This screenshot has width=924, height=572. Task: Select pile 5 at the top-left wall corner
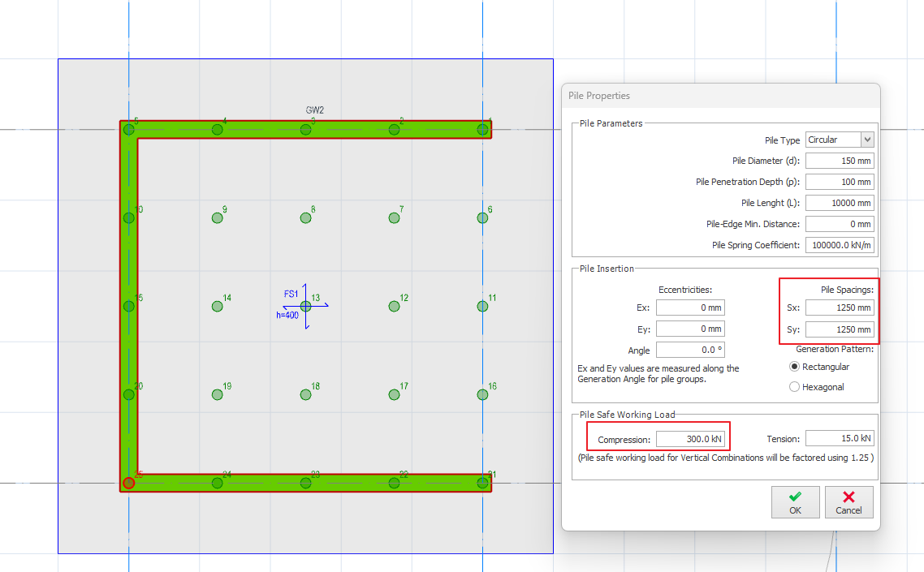click(x=128, y=128)
